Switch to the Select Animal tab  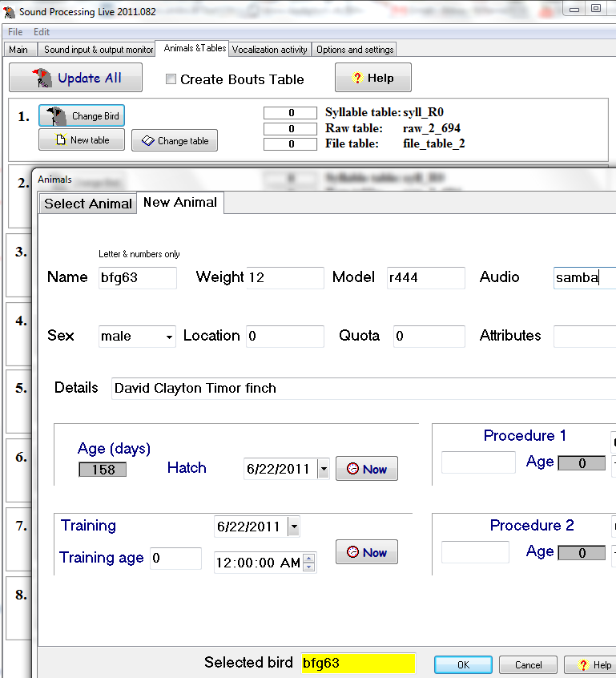[88, 204]
